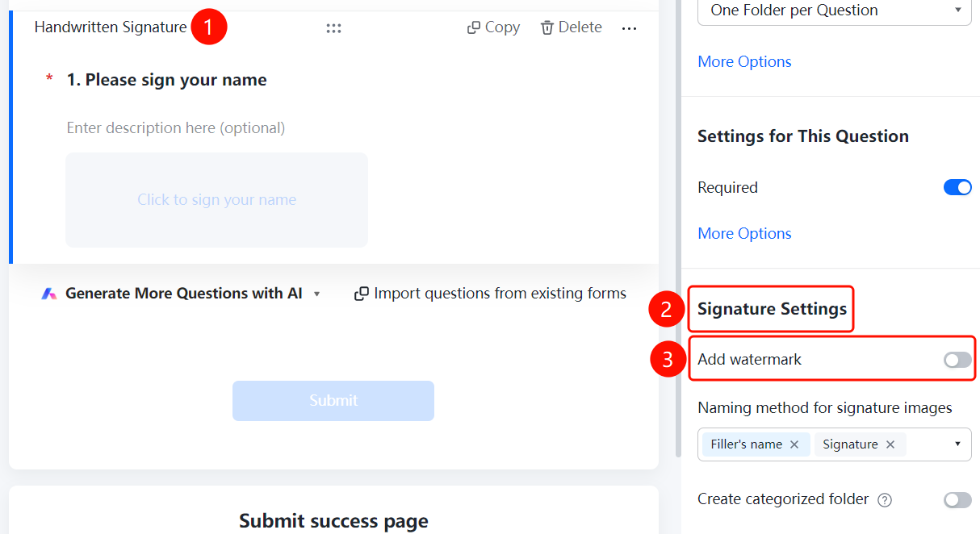Delete the Handwritten Signature question

pyautogui.click(x=571, y=27)
